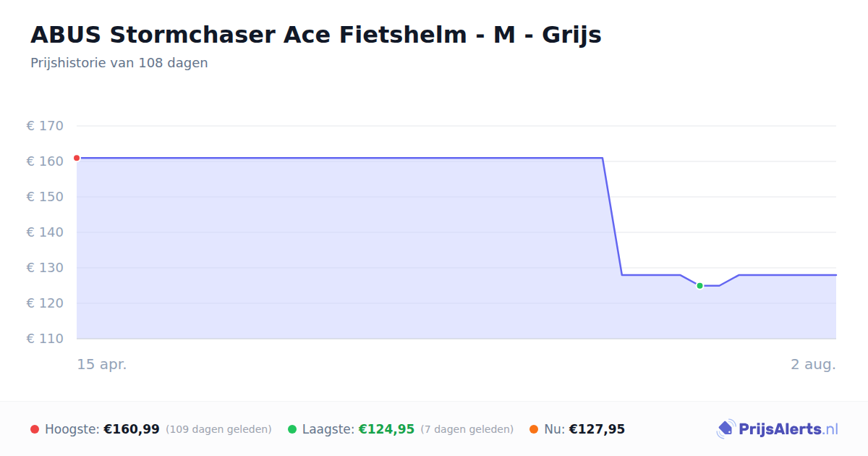Click the lowest price value €124,95

click(x=386, y=429)
